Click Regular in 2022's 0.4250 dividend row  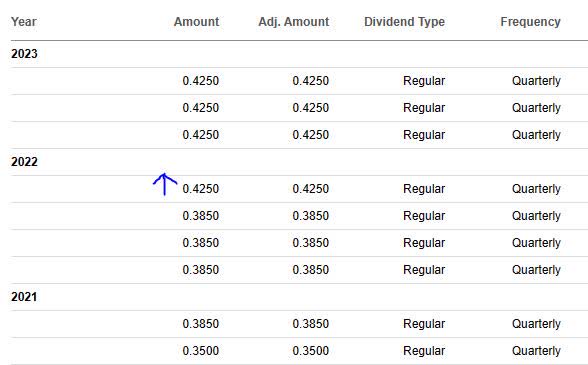(424, 189)
